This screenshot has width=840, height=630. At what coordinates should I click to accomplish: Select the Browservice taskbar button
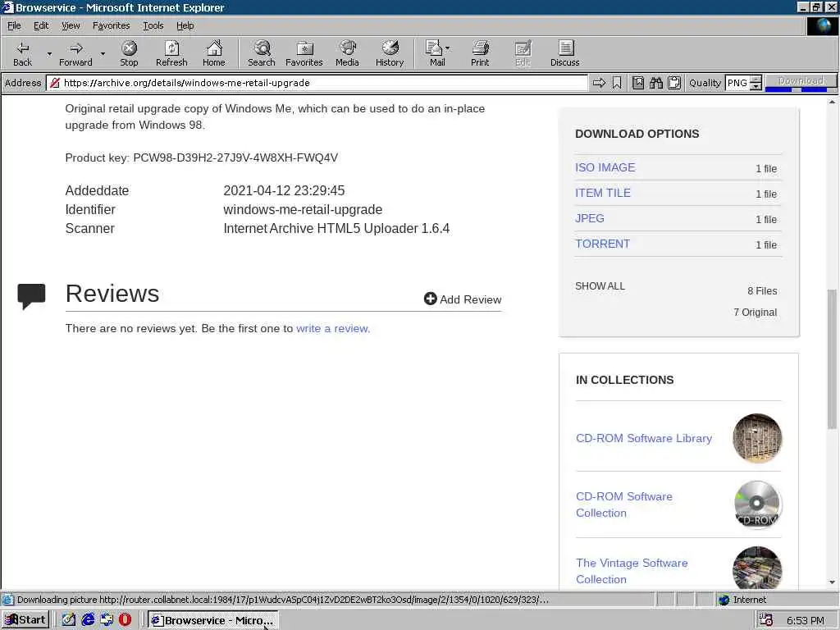tap(212, 620)
